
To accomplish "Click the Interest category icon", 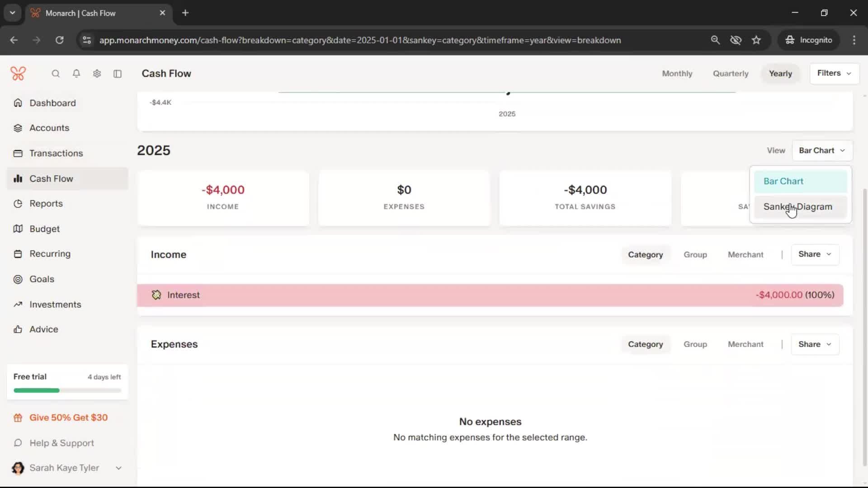I will pos(156,295).
